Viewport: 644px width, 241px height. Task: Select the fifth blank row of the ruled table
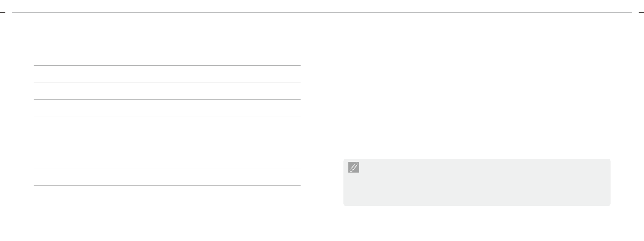pyautogui.click(x=167, y=142)
